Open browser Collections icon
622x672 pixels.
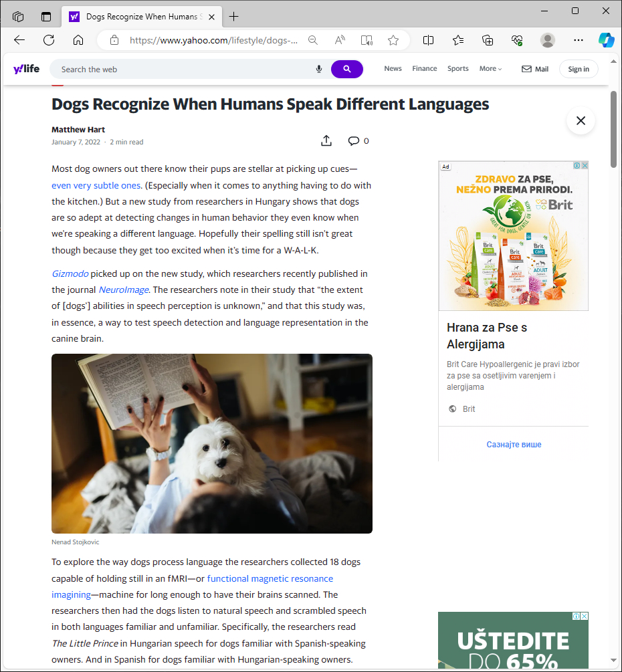coord(488,40)
